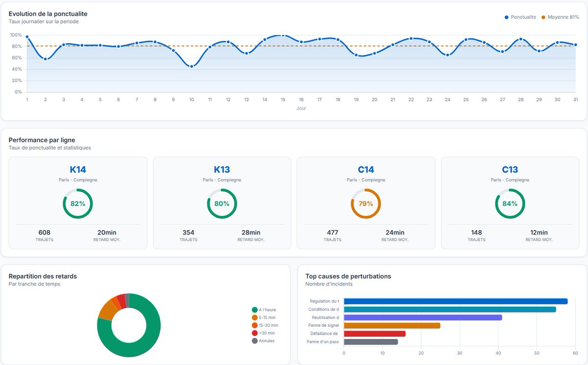
Task: Click the Performance par ligne heading
Action: click(42, 140)
